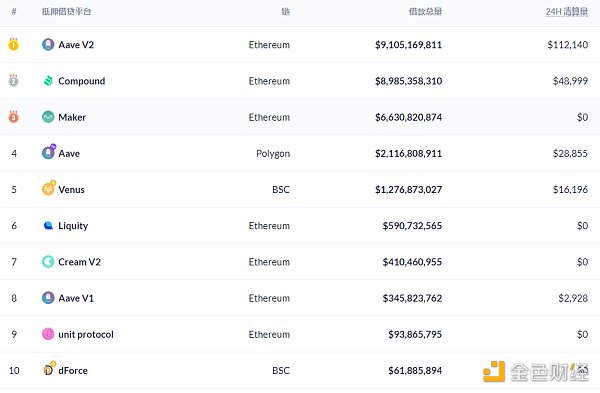600x393 pixels.
Task: Click the gold first-place medal icon
Action: [x=13, y=44]
